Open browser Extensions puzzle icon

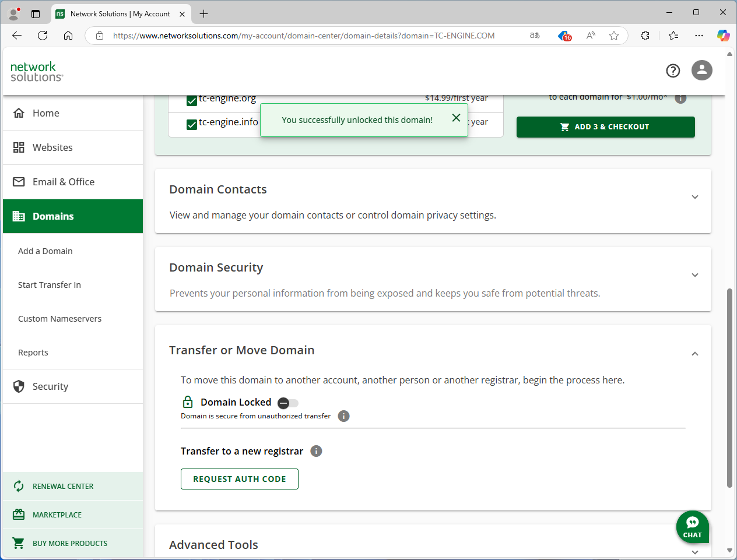(x=645, y=36)
